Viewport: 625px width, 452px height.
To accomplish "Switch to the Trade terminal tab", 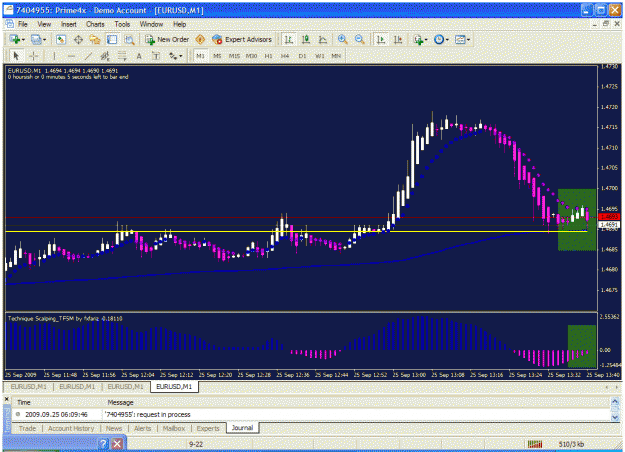I will [27, 428].
